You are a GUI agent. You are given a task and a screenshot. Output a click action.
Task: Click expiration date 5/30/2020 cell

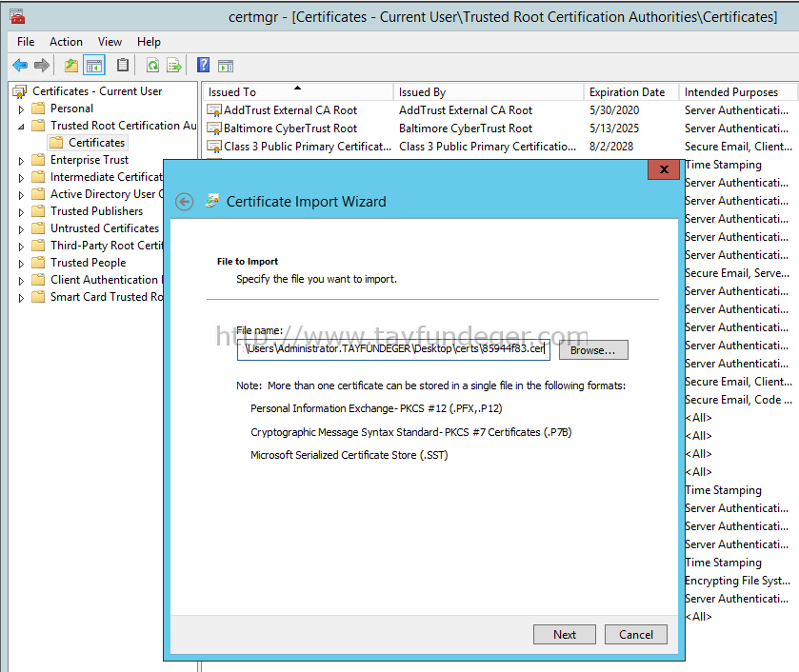[x=614, y=110]
